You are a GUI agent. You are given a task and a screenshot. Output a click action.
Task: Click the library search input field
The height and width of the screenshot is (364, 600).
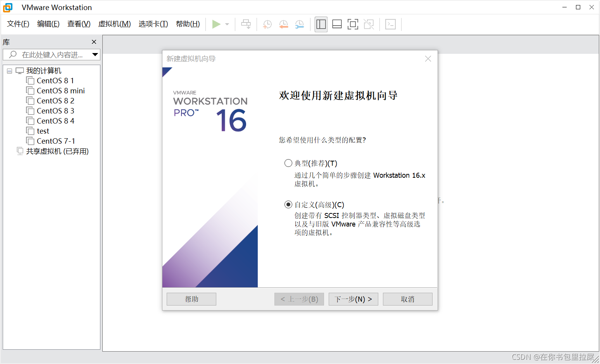point(52,55)
